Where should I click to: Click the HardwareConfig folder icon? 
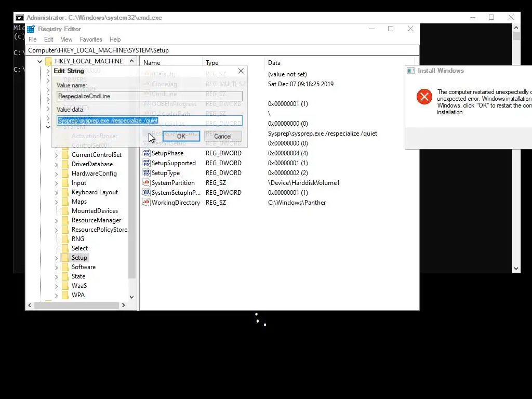pyautogui.click(x=65, y=174)
